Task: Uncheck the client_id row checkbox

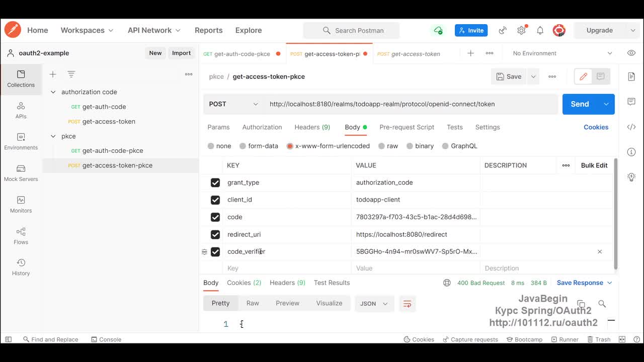Action: [x=215, y=200]
